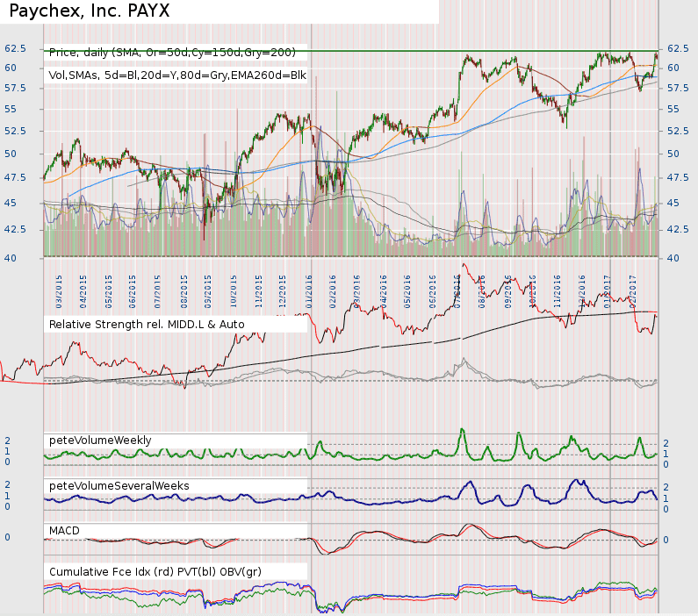Image resolution: width=698 pixels, height=616 pixels.
Task: Select the 08/2015 date label
Action: [x=184, y=291]
